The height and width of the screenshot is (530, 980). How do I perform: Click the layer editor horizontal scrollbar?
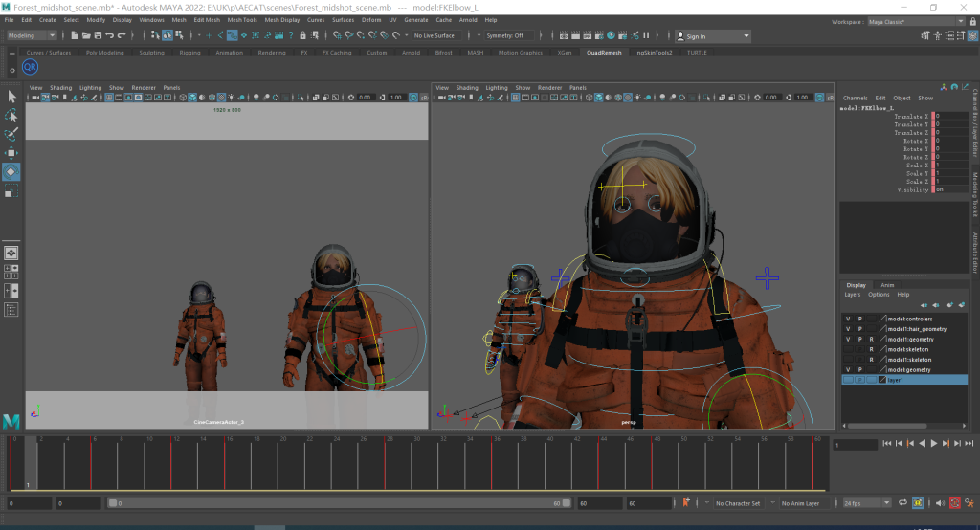pos(887,426)
